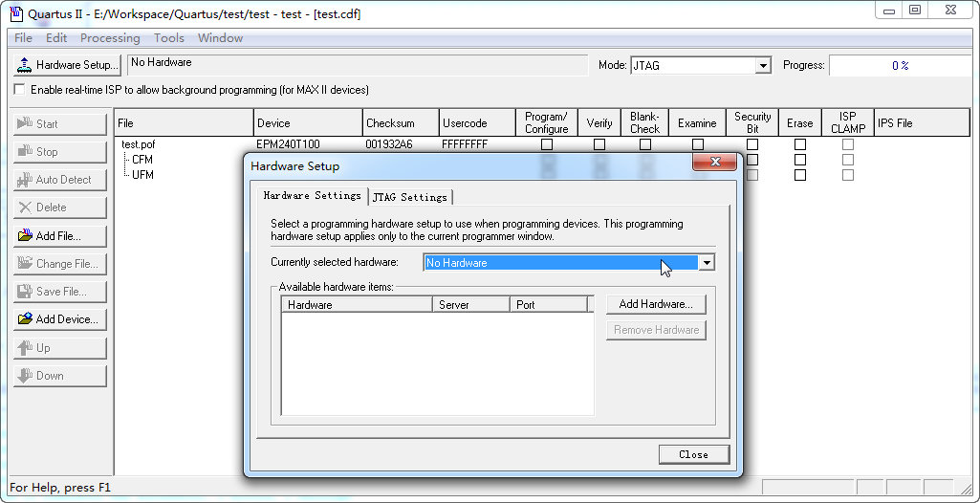The height and width of the screenshot is (503, 980).
Task: Open the Processing menu
Action: (x=110, y=38)
